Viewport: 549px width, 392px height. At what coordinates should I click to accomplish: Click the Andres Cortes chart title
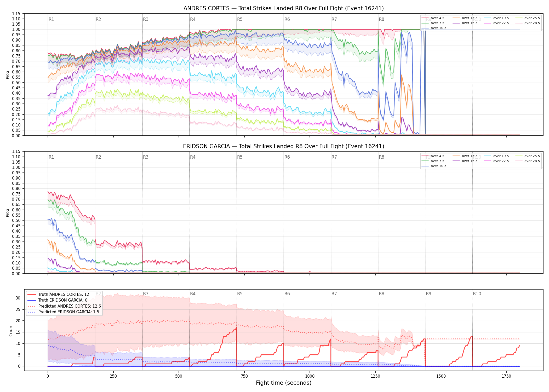coord(284,8)
